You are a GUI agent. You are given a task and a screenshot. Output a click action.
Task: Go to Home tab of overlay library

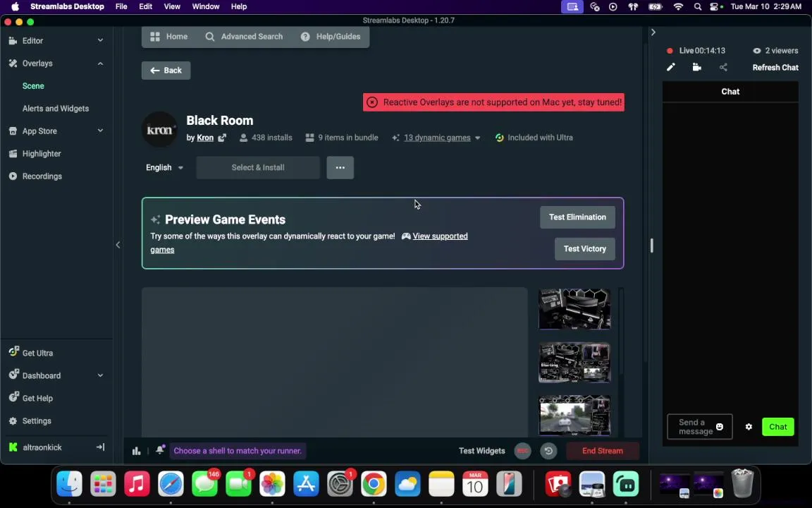click(169, 36)
